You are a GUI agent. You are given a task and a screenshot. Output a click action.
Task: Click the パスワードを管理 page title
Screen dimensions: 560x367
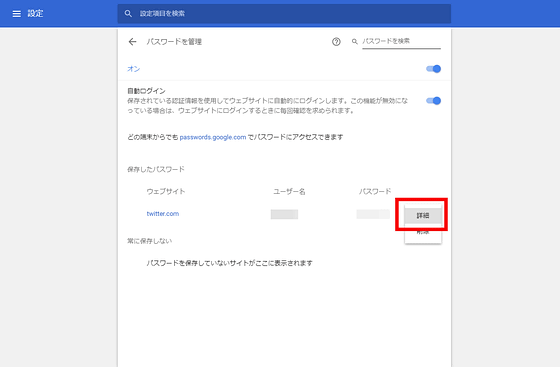pos(174,42)
